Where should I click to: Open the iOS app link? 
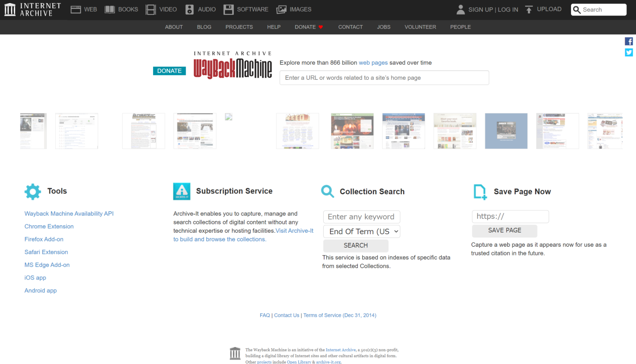click(x=35, y=278)
